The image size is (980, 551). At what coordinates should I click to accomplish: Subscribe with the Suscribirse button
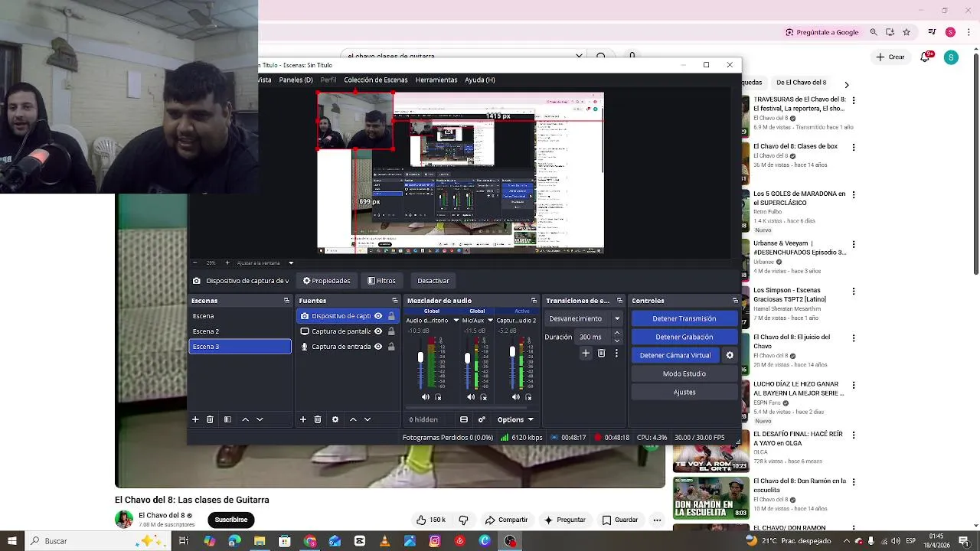point(231,520)
